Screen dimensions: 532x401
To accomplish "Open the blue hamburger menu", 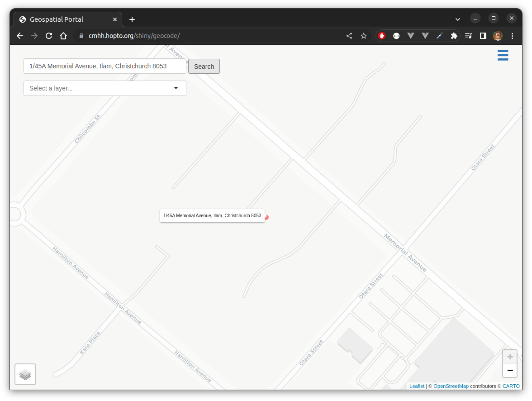I will [x=503, y=55].
